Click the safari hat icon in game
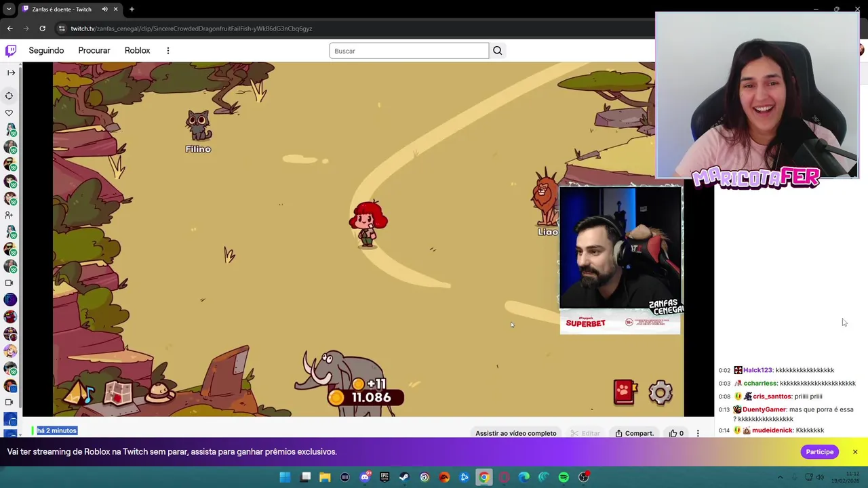868x488 pixels. pyautogui.click(x=161, y=392)
